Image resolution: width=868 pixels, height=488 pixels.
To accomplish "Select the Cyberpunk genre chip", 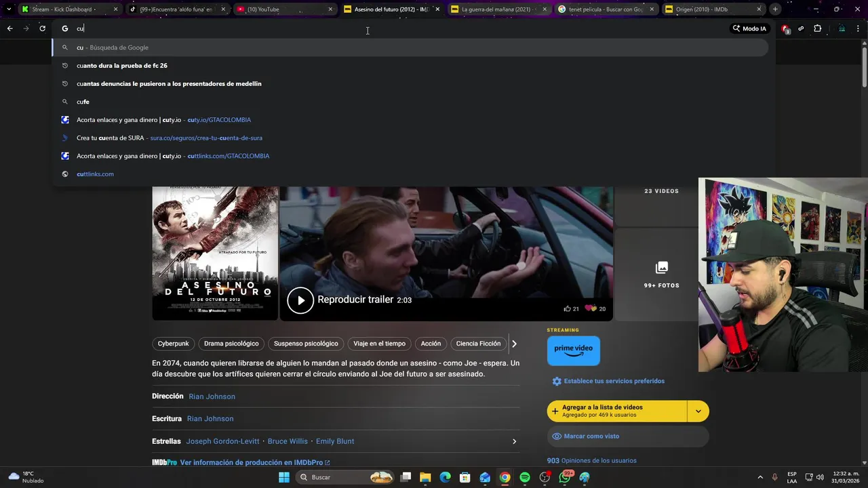I will pyautogui.click(x=174, y=344).
